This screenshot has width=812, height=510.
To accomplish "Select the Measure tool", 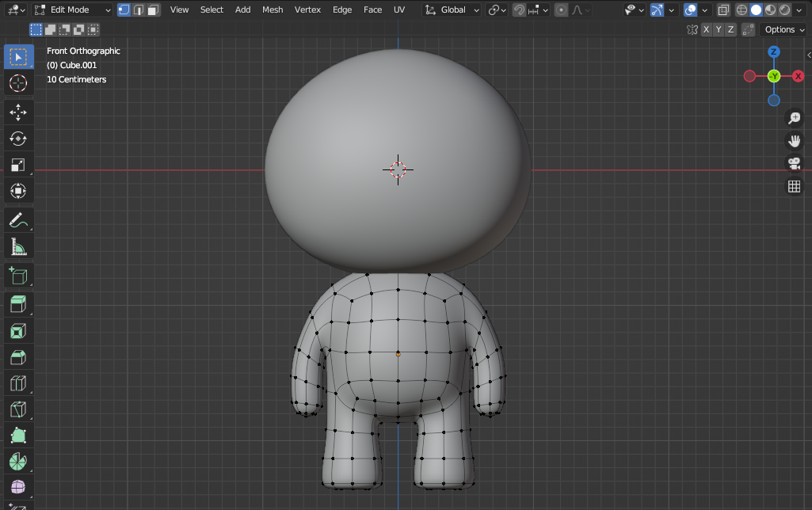I will point(17,248).
